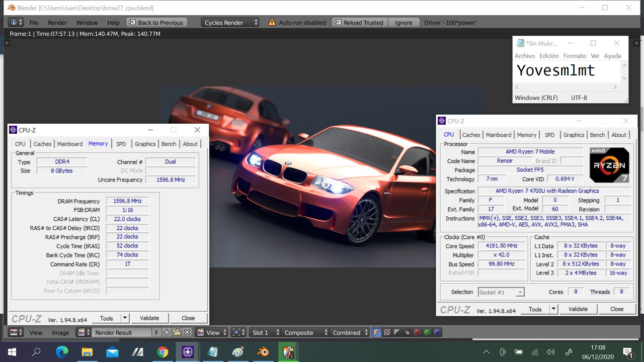Image resolution: width=644 pixels, height=362 pixels.
Task: Switch to CPU tab in Memory CPU-Z window
Action: tap(20, 144)
